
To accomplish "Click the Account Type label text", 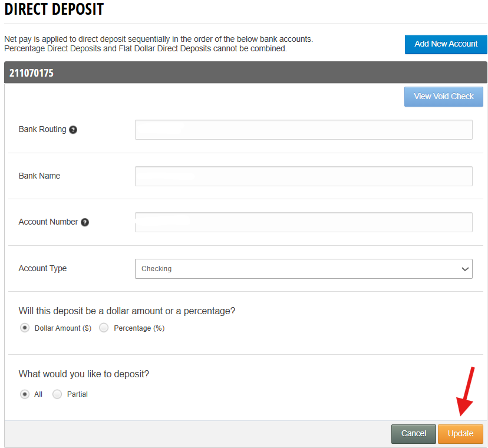I will (x=42, y=269).
